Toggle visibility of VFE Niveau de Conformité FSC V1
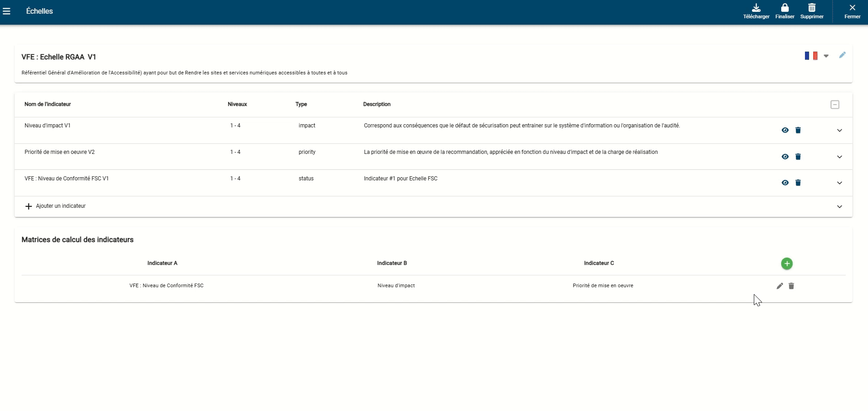868x411 pixels. click(x=785, y=183)
